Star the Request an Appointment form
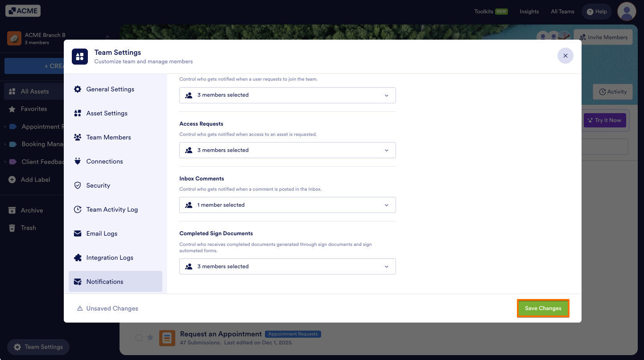644x360 pixels. (150, 338)
